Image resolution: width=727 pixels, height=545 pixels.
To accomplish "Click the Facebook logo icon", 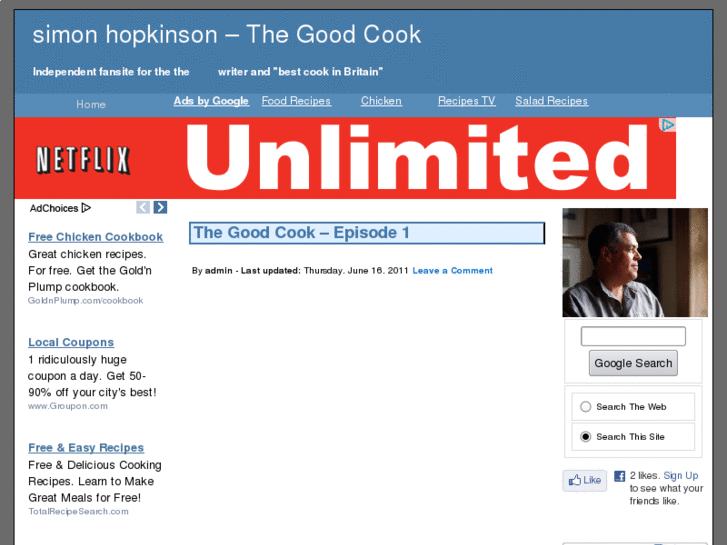I will (x=619, y=476).
